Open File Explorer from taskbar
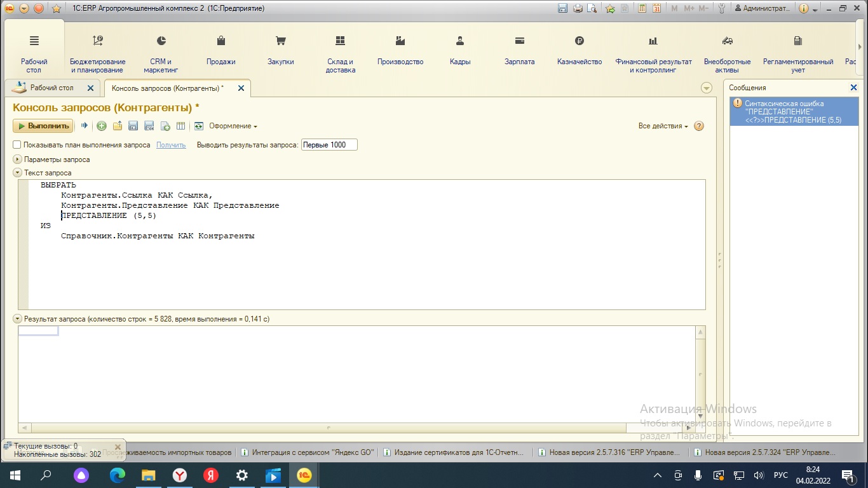 148,475
